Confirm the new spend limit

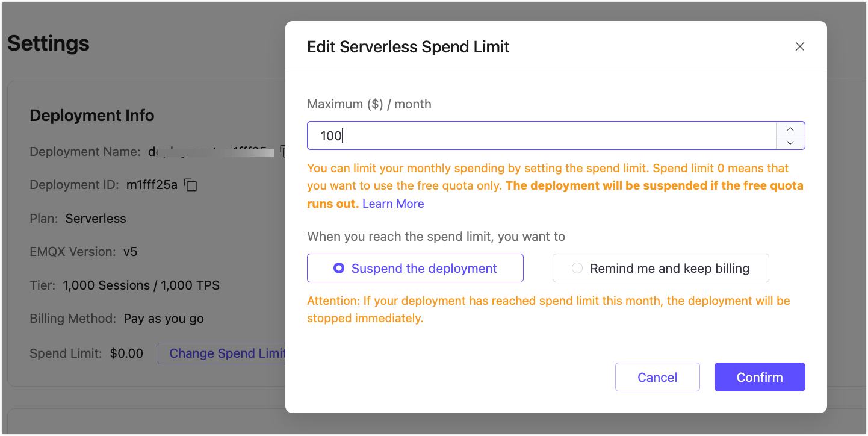[x=759, y=376]
